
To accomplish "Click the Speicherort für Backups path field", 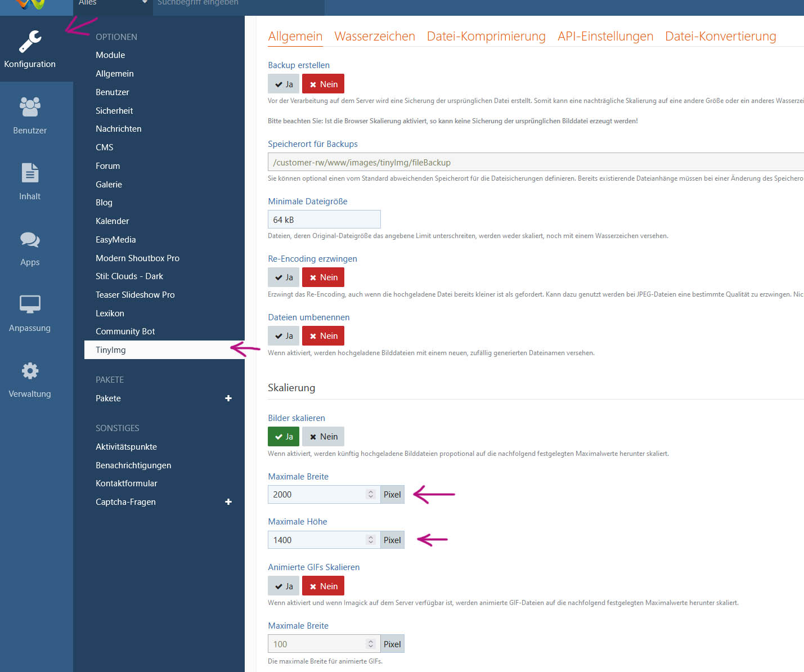I will 534,162.
